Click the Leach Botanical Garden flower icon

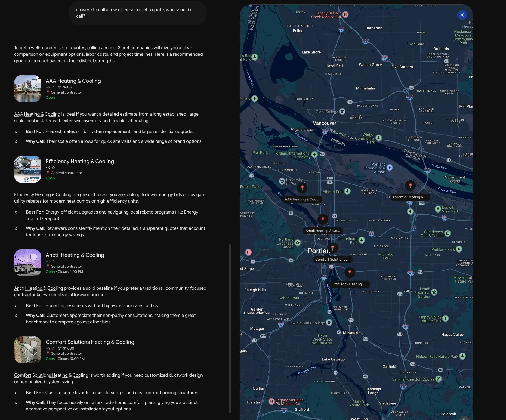(434, 292)
